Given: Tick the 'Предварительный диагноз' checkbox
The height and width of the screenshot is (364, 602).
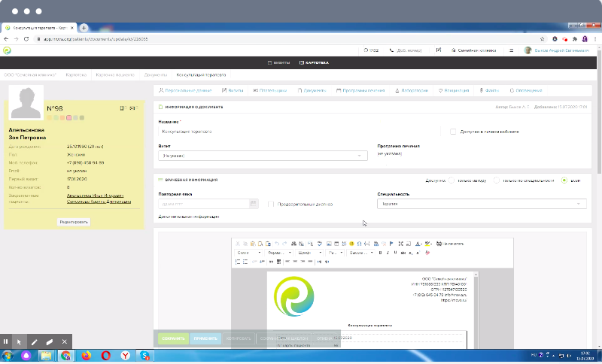Looking at the screenshot, I should click(x=271, y=204).
